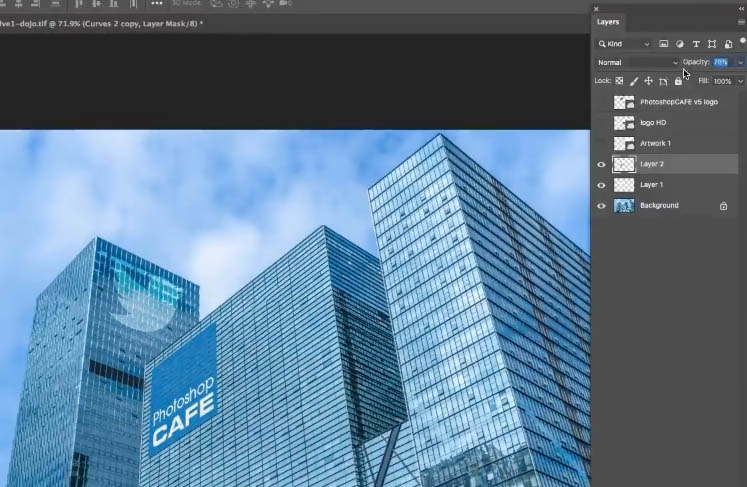Click the Fill label scrubby control
The height and width of the screenshot is (487, 747).
[704, 81]
